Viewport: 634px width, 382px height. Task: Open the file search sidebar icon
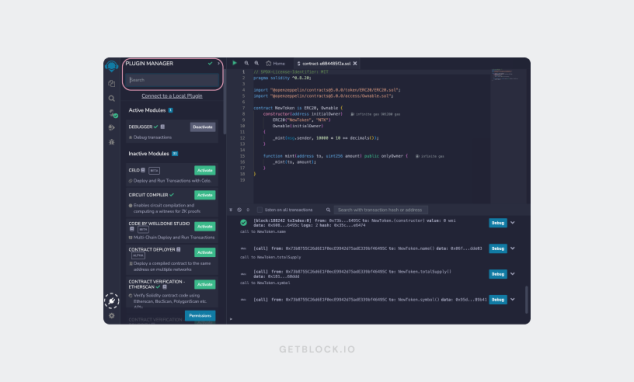coord(112,98)
